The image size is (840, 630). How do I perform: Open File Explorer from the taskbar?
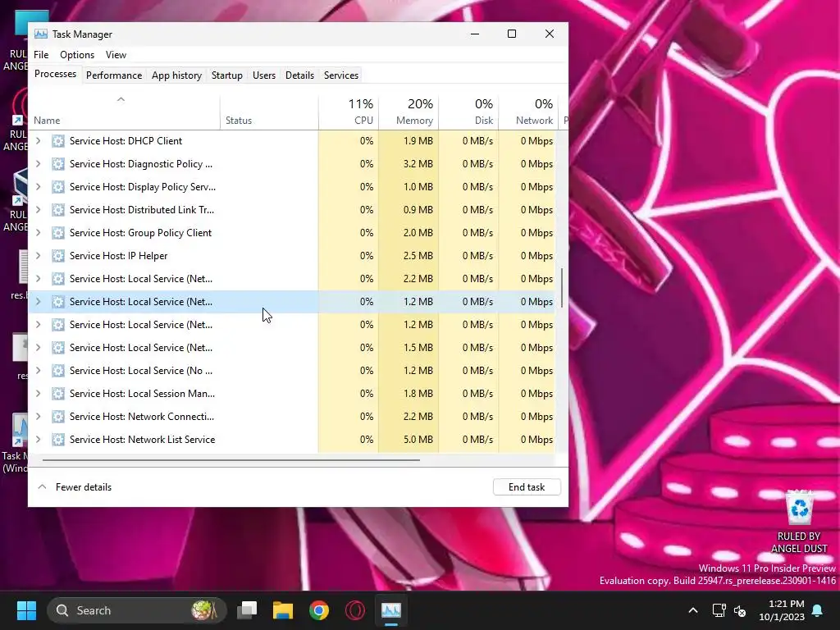pos(283,610)
